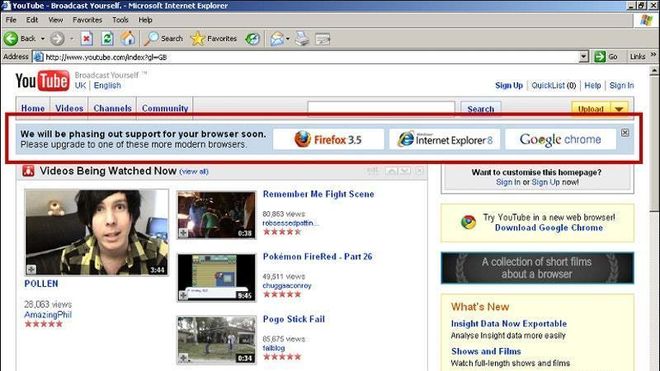
Task: Open the Favorites menu
Action: [87, 20]
